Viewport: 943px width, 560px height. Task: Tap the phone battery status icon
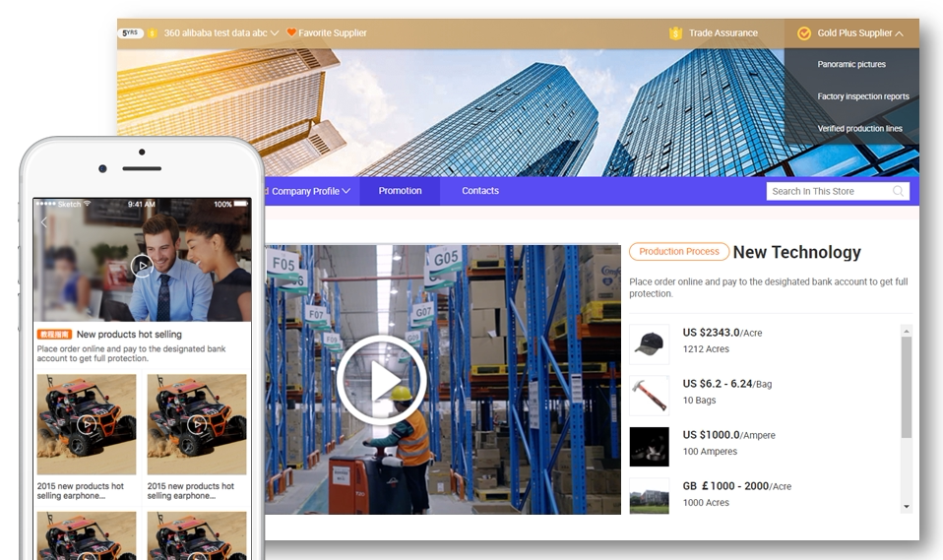[x=240, y=204]
